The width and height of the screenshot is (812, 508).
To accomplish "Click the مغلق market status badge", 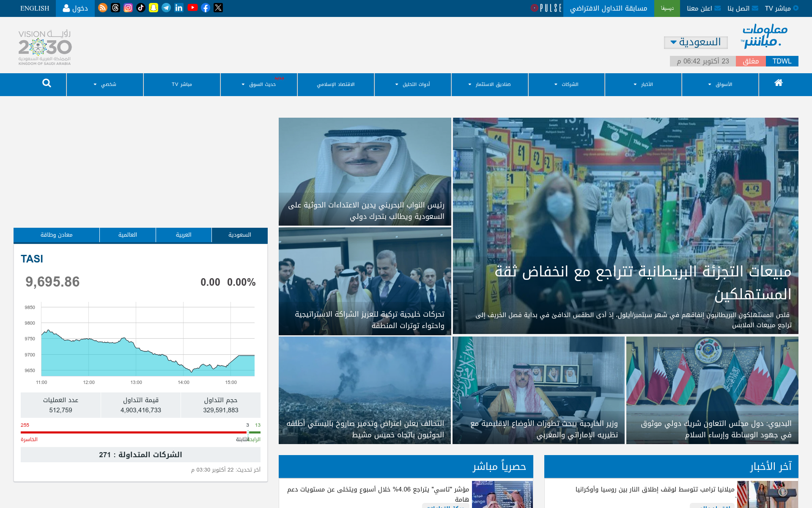I will (751, 61).
